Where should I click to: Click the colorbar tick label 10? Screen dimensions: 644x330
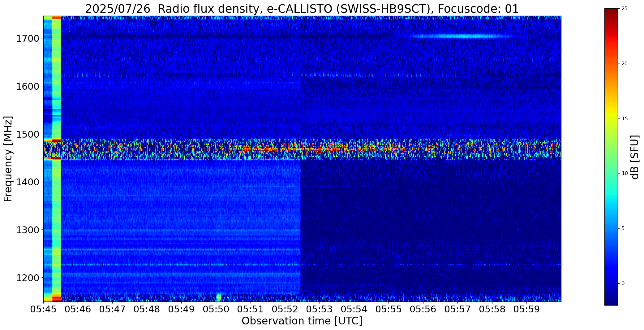624,174
